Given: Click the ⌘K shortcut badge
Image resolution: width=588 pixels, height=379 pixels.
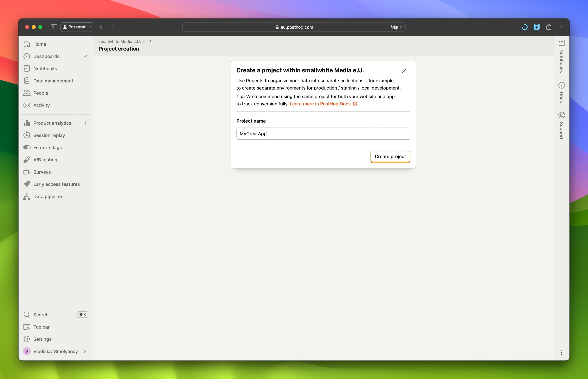Looking at the screenshot, I should (x=83, y=315).
